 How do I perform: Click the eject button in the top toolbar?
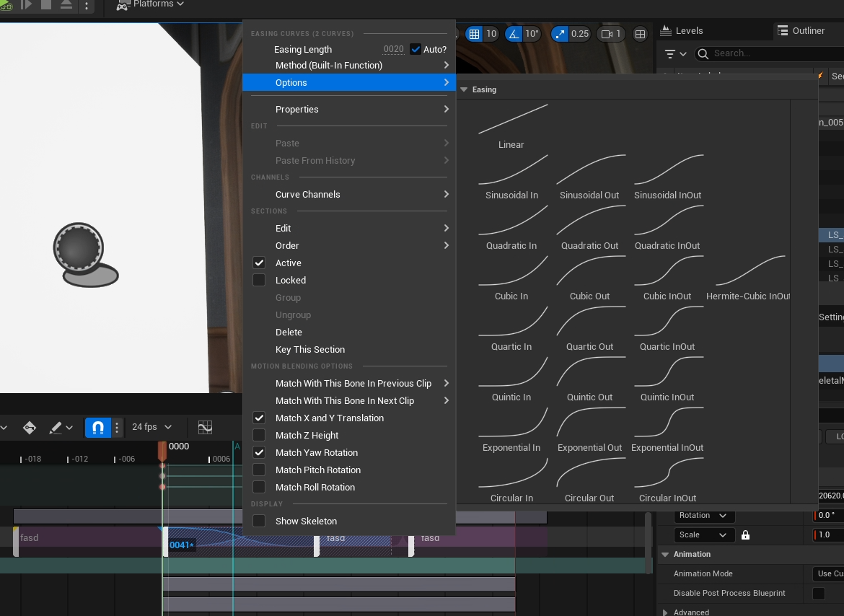point(66,4)
